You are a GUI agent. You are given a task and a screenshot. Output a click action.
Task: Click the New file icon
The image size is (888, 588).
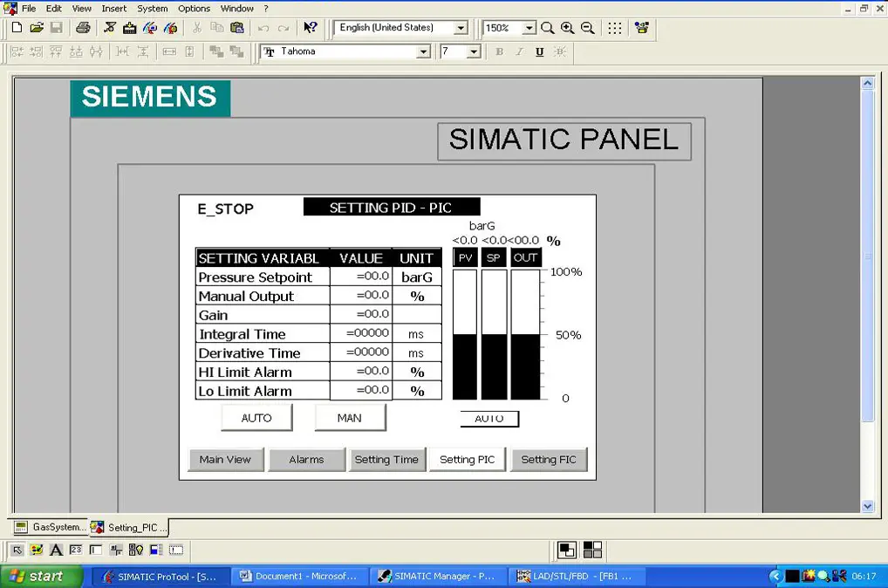click(17, 28)
